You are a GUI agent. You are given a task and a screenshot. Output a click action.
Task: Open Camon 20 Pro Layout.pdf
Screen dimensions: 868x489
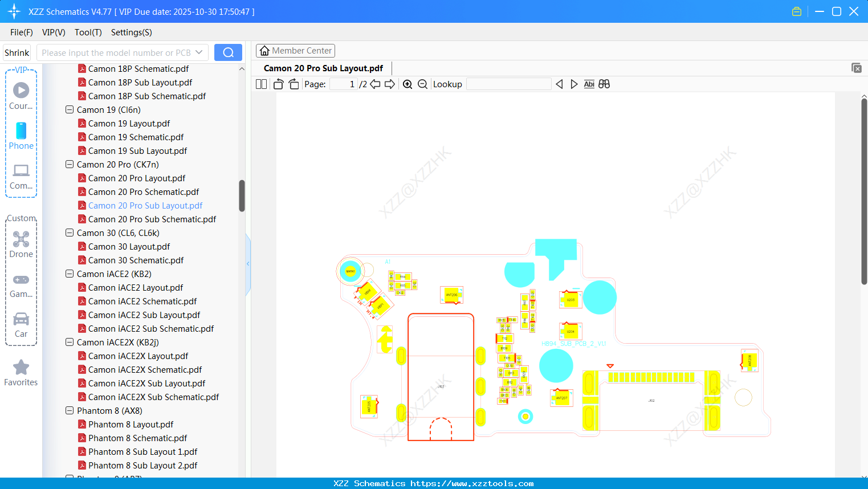(137, 178)
